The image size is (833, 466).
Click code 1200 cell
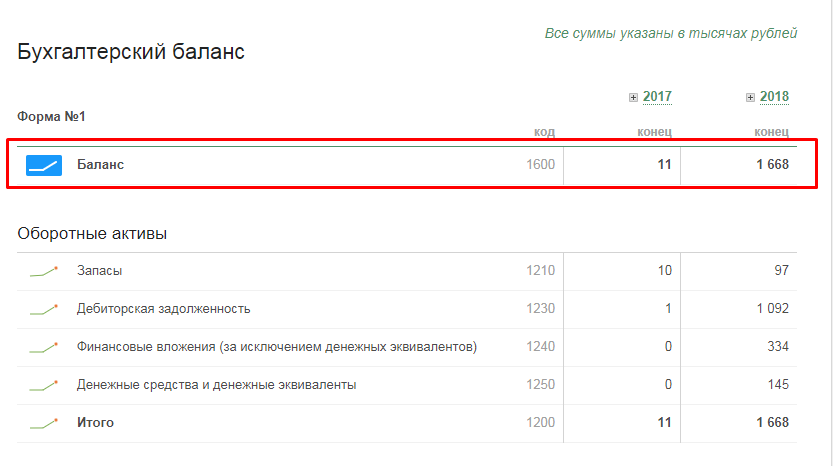(540, 422)
